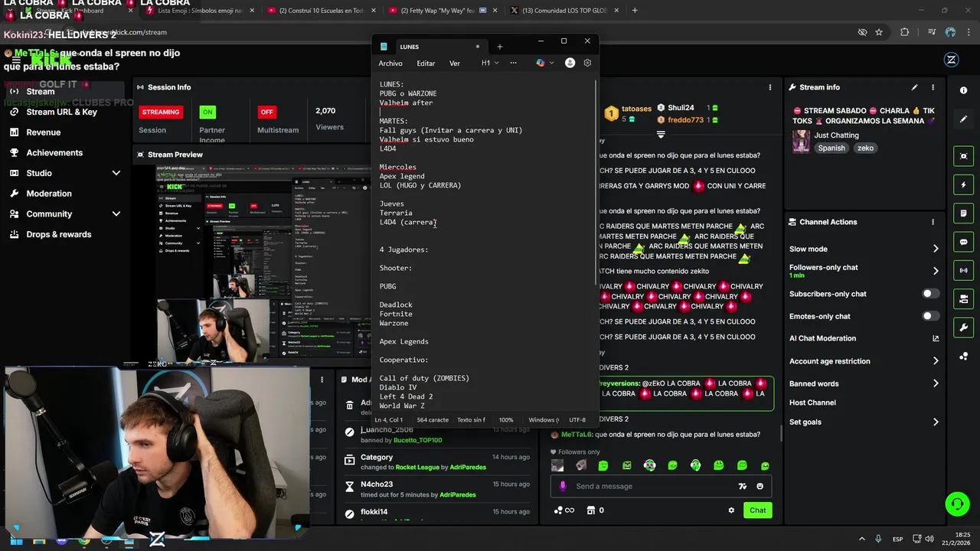Open chat translate icon in message box
This screenshot has width=980, height=551.
tap(742, 486)
